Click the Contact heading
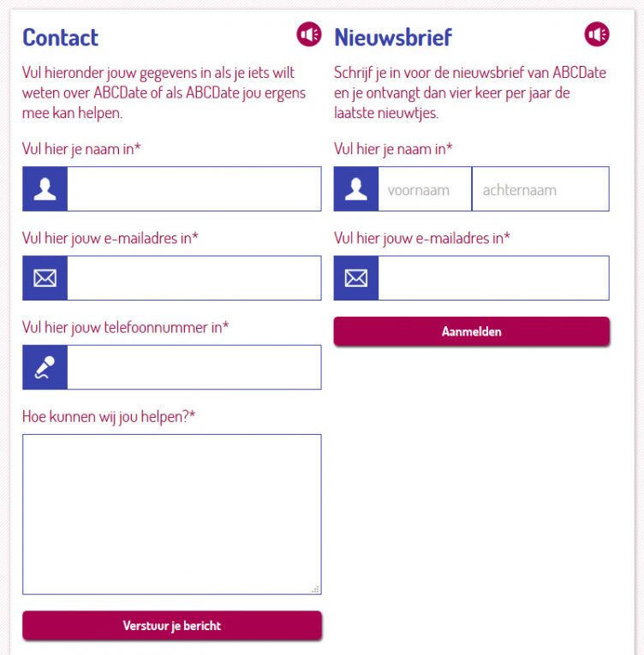 click(60, 38)
